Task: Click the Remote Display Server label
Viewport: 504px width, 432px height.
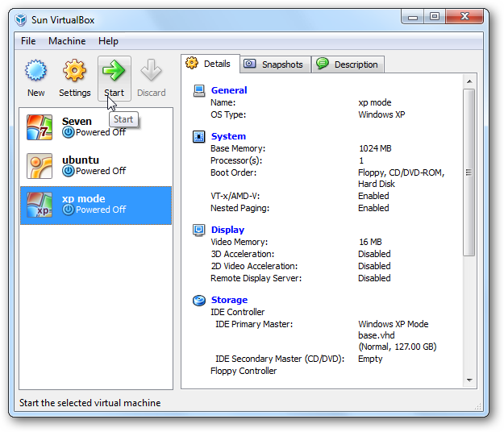Action: 256,278
